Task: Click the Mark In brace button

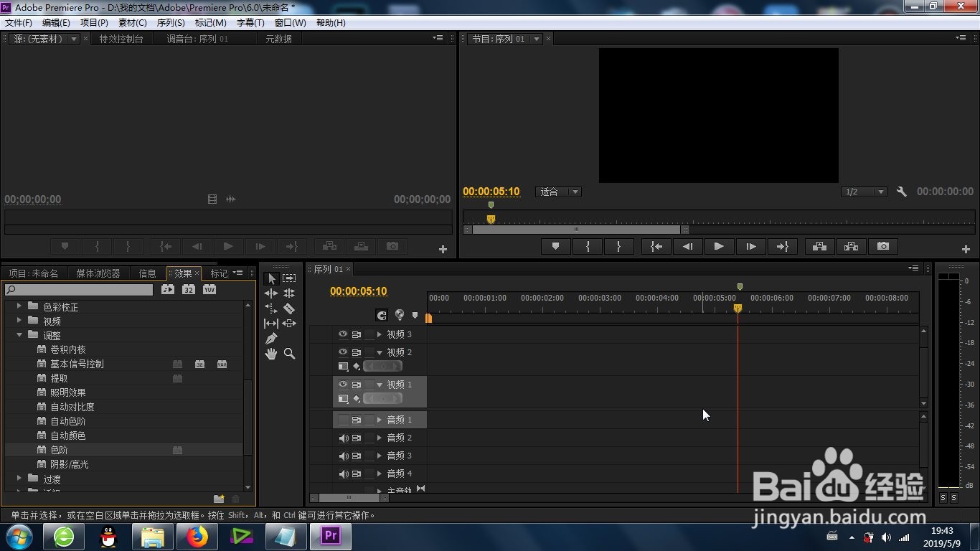Action: click(588, 246)
